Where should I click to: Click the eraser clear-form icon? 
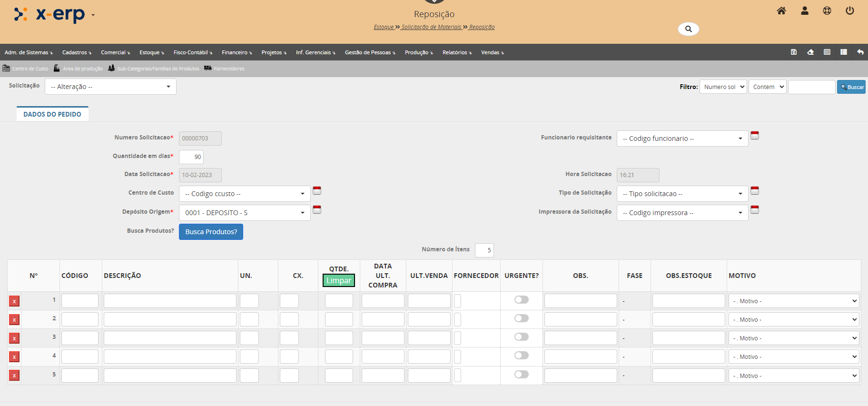tap(810, 52)
